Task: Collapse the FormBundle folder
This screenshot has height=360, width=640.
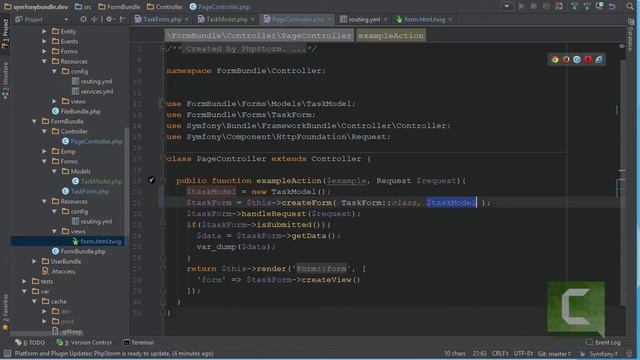Action: [x=34, y=121]
